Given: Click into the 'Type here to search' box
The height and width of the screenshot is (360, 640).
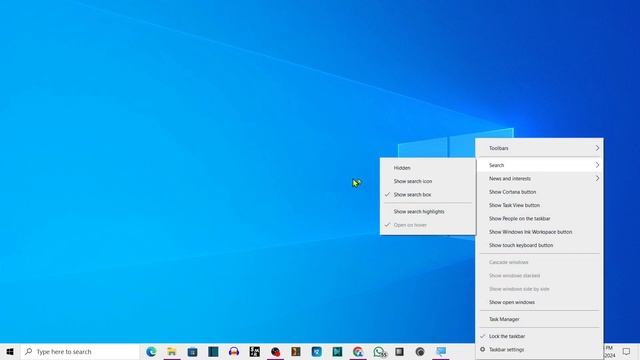Looking at the screenshot, I should [x=80, y=351].
